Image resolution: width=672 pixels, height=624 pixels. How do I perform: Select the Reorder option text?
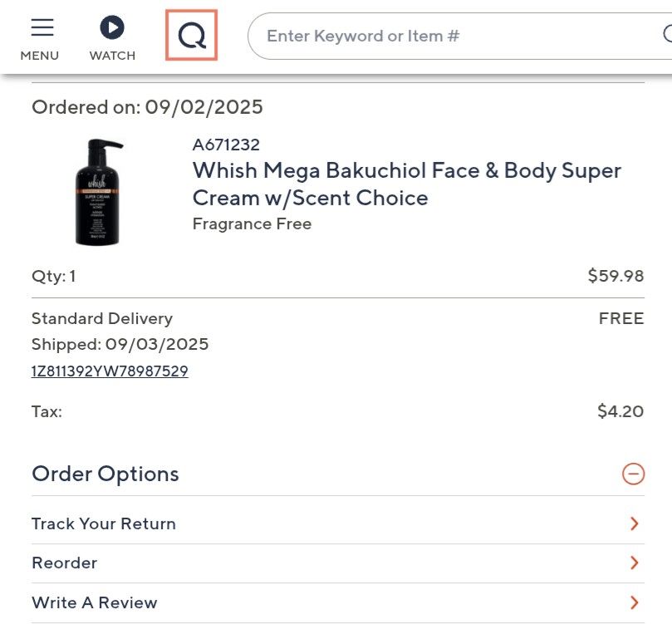click(x=65, y=563)
